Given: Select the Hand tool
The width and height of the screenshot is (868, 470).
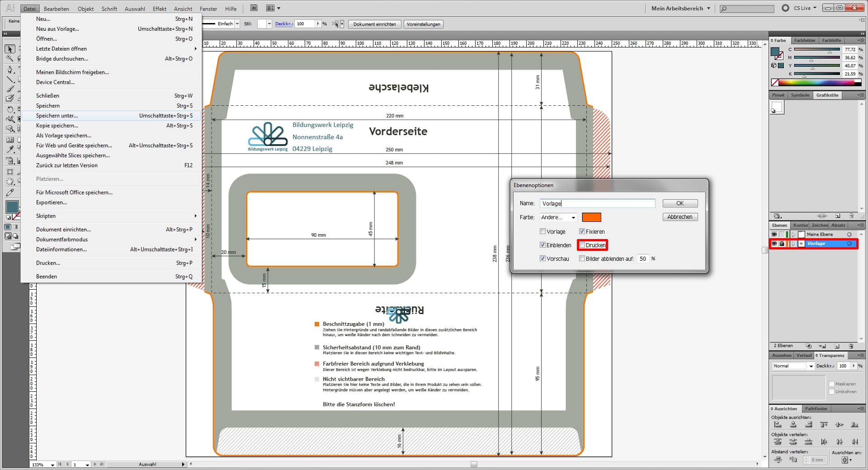Looking at the screenshot, I should point(10,181).
